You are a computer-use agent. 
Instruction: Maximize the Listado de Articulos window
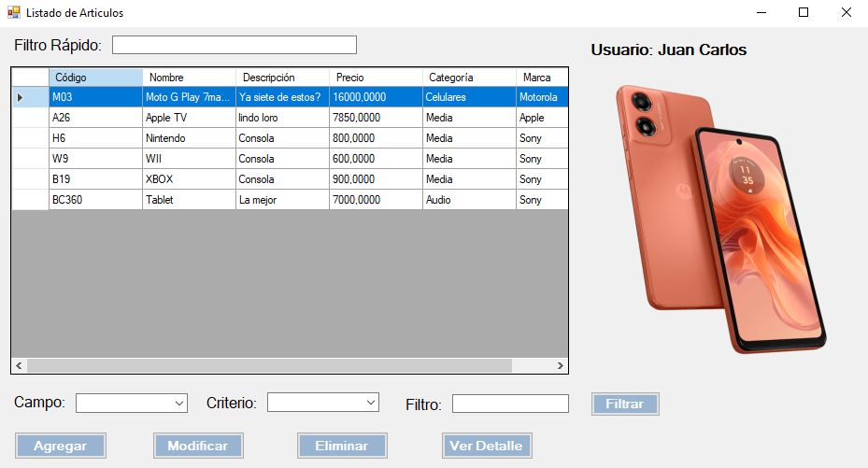[x=803, y=13]
